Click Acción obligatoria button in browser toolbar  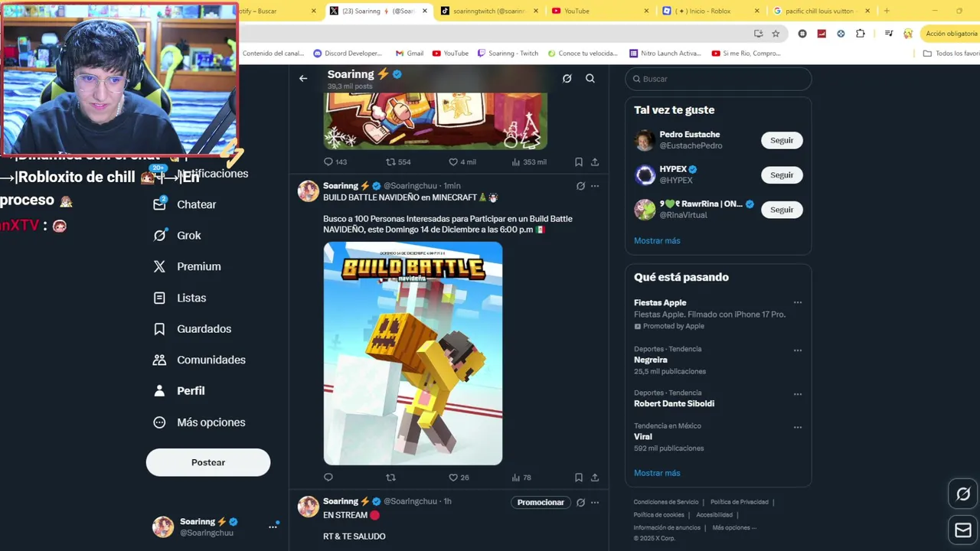951,34
